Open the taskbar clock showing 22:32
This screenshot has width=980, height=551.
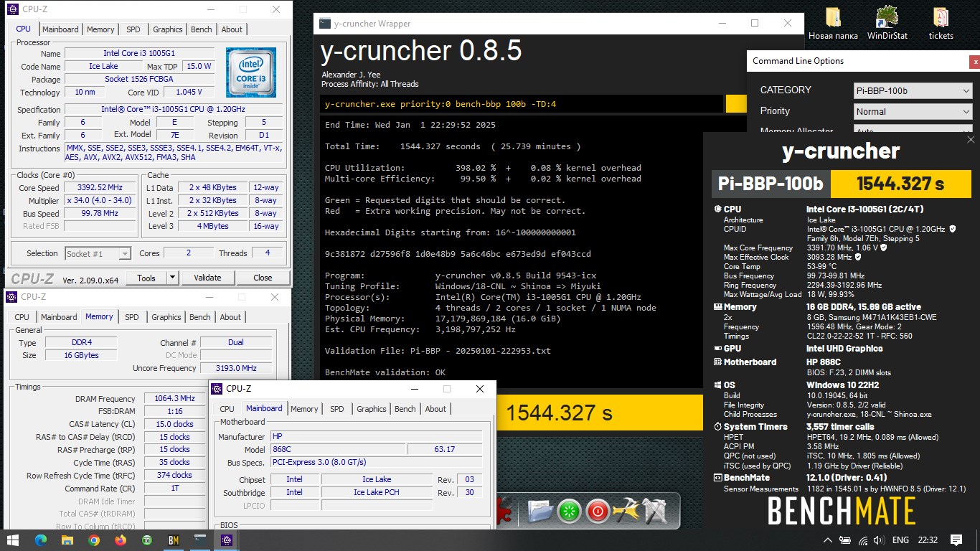927,540
